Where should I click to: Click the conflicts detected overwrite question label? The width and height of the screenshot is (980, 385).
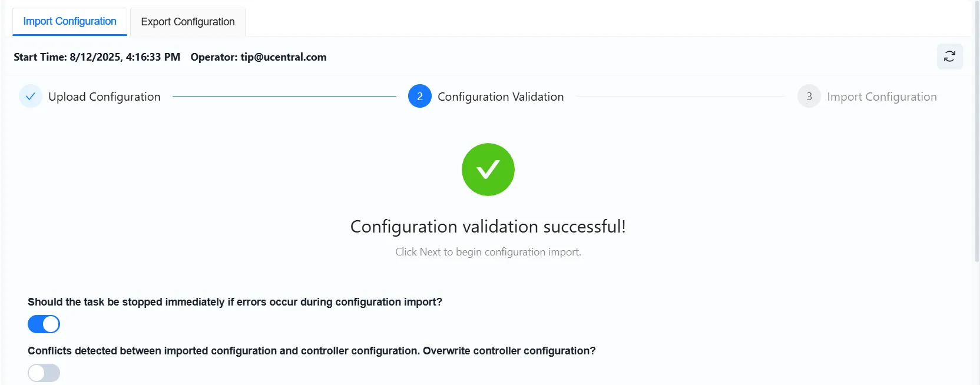(312, 351)
